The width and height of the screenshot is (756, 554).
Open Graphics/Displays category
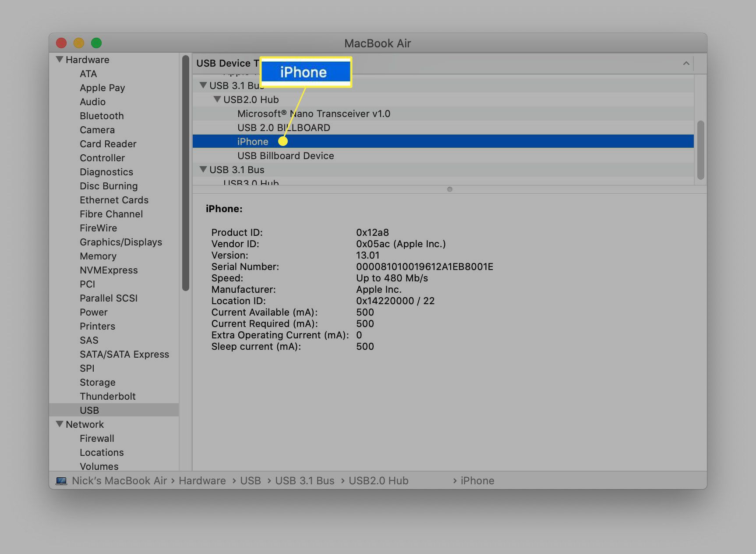(121, 242)
